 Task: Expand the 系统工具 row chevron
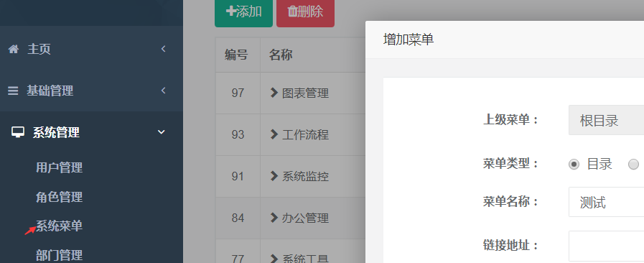coord(274,259)
